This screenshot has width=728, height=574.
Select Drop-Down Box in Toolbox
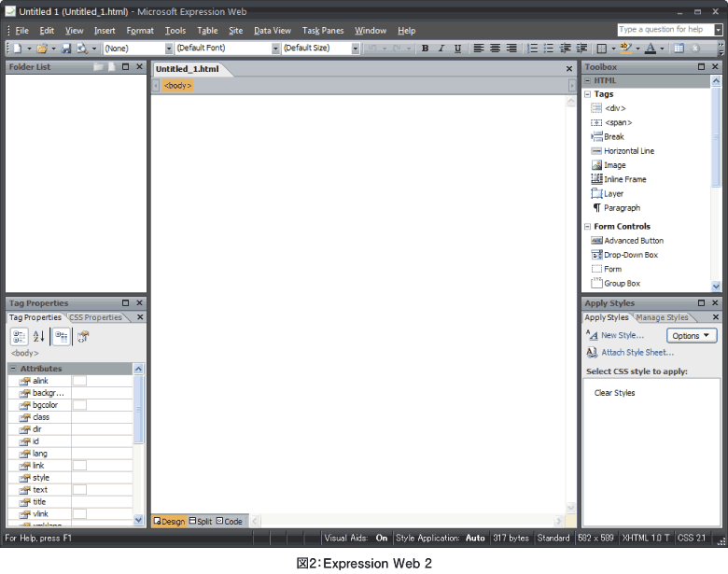tap(624, 255)
